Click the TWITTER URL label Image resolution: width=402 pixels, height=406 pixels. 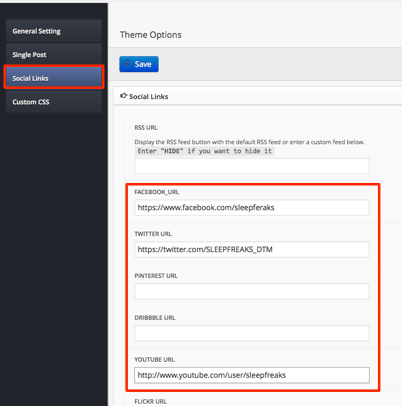point(153,234)
